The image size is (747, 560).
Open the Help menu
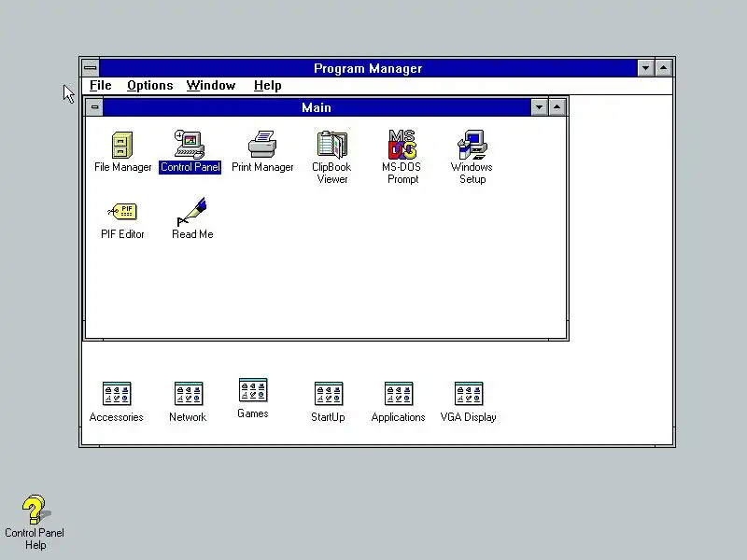267,85
